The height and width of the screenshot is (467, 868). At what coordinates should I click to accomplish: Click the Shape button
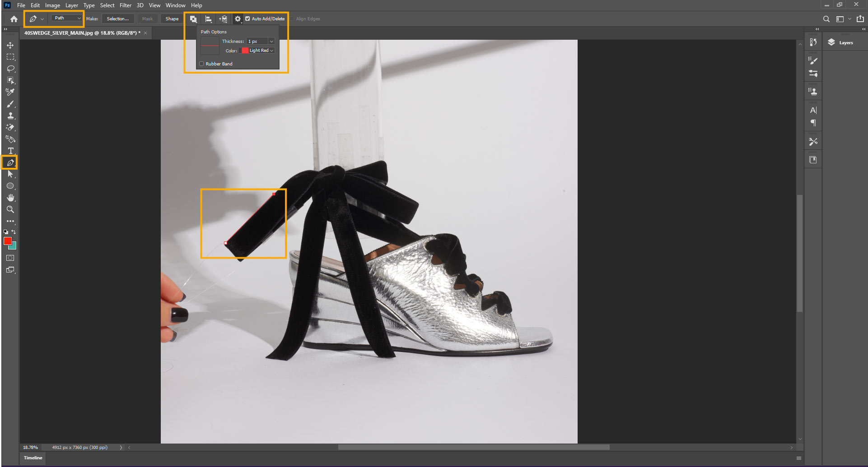172,19
